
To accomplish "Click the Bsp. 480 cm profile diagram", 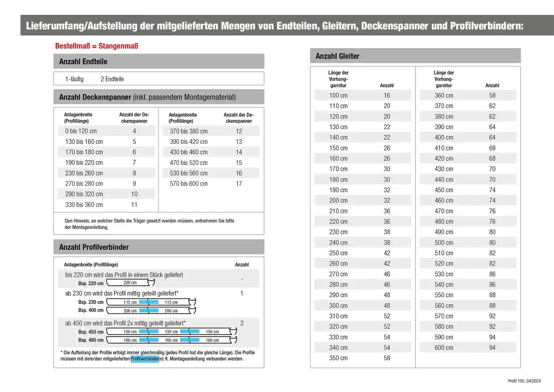I will [171, 340].
